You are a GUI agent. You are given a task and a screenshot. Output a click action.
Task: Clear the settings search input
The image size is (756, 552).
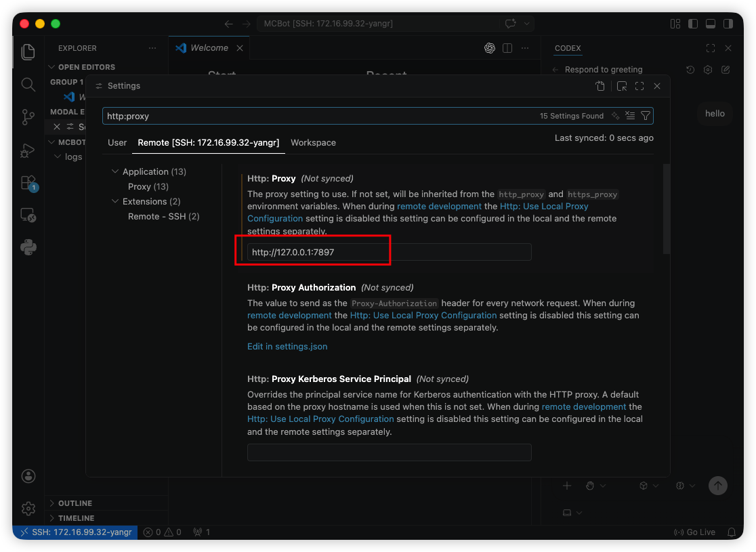(630, 116)
